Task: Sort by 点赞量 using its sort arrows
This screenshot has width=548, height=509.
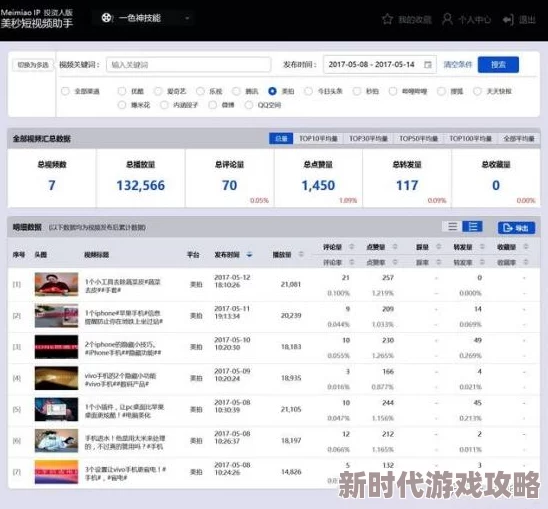Action: tap(395, 247)
